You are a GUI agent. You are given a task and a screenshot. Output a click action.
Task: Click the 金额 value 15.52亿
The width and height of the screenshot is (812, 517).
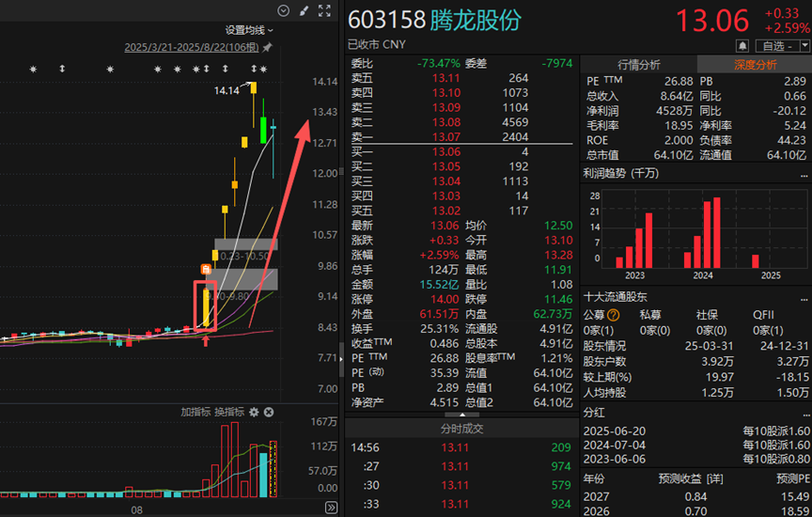point(439,285)
